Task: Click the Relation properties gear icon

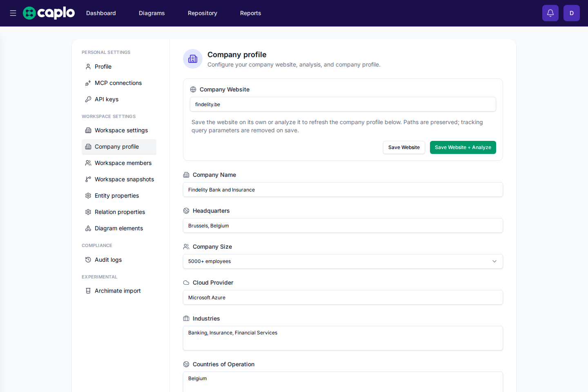Action: [x=88, y=212]
